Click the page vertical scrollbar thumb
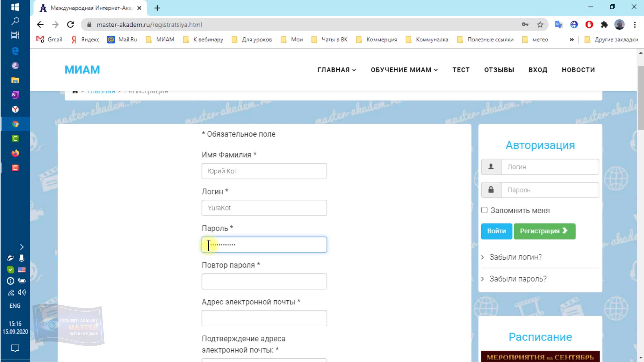 [641, 98]
